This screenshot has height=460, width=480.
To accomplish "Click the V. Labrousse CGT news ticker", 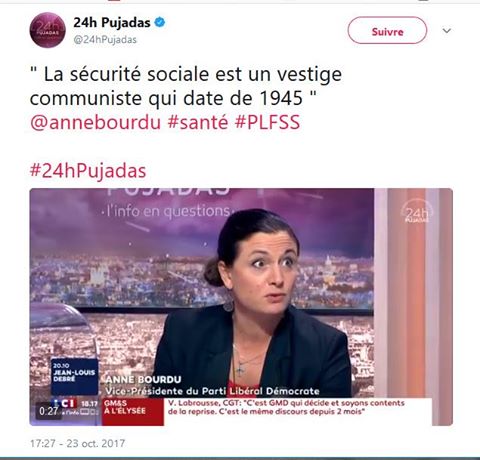I will [286, 407].
